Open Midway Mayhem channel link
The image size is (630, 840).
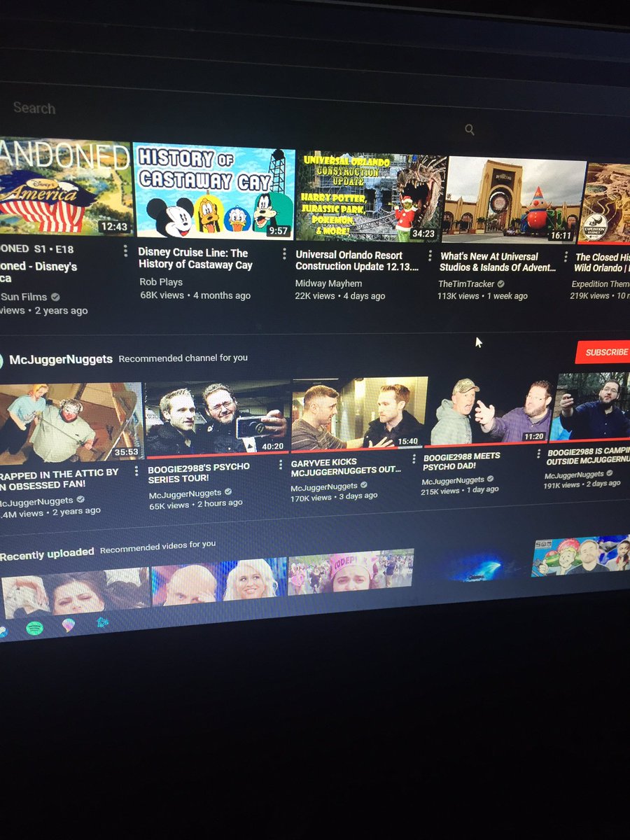click(328, 283)
